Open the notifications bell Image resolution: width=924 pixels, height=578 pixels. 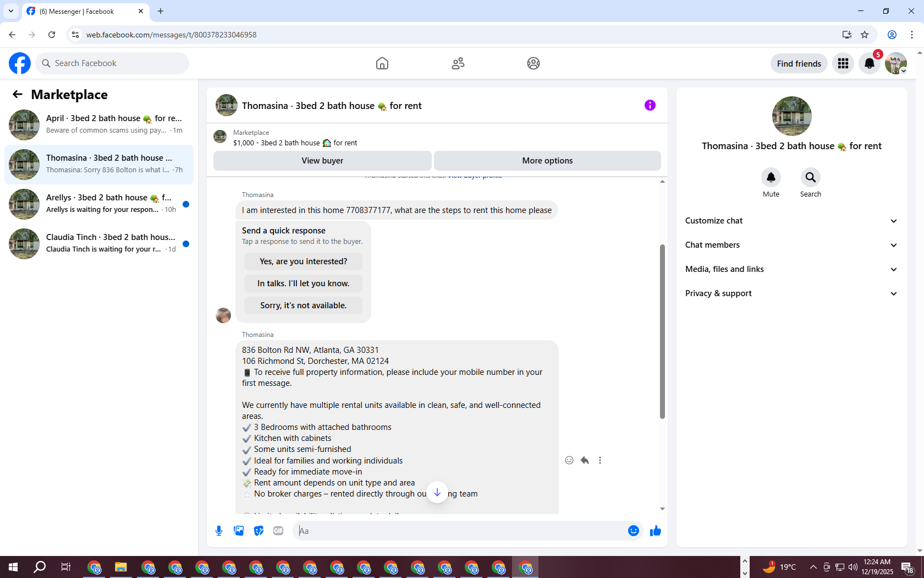pyautogui.click(x=870, y=63)
